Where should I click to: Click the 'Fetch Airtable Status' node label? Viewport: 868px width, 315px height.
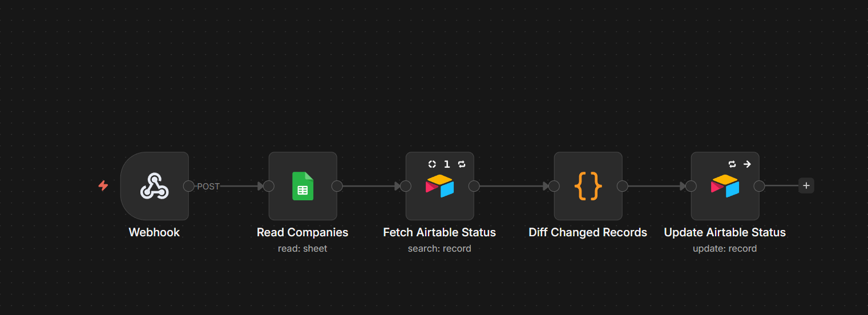439,232
